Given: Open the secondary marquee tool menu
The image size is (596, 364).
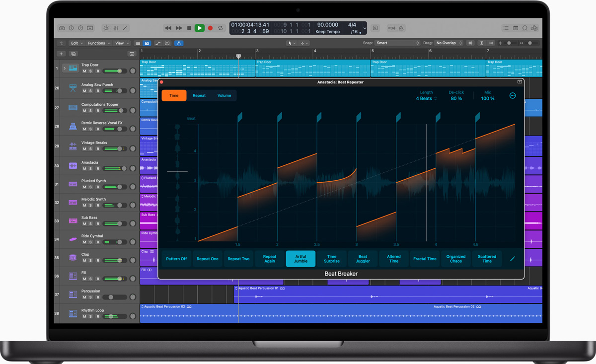Looking at the screenshot, I should coord(304,43).
